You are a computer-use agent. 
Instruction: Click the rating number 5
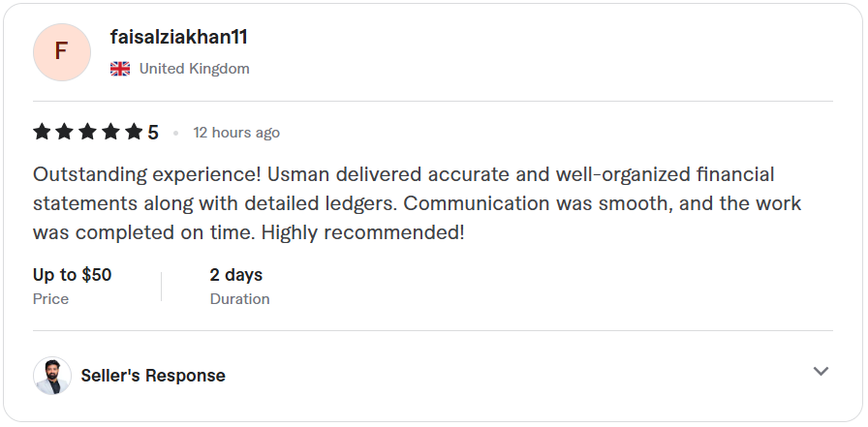pos(153,133)
